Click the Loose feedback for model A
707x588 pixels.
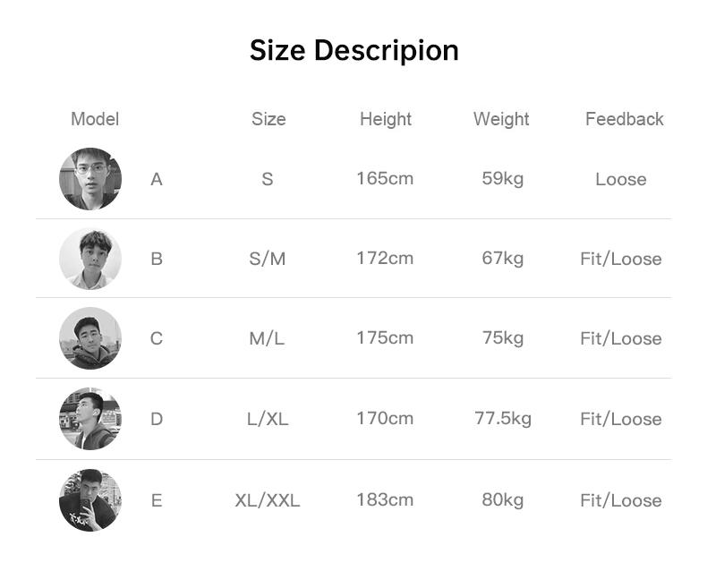click(x=620, y=179)
